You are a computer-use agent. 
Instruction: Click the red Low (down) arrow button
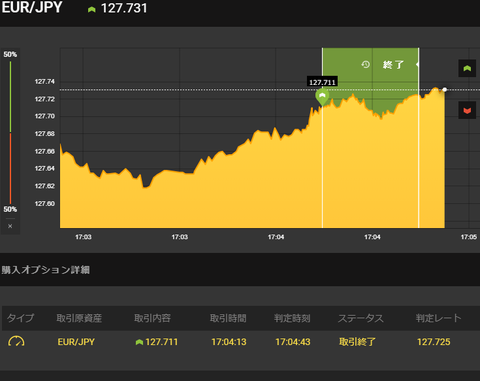[x=467, y=110]
